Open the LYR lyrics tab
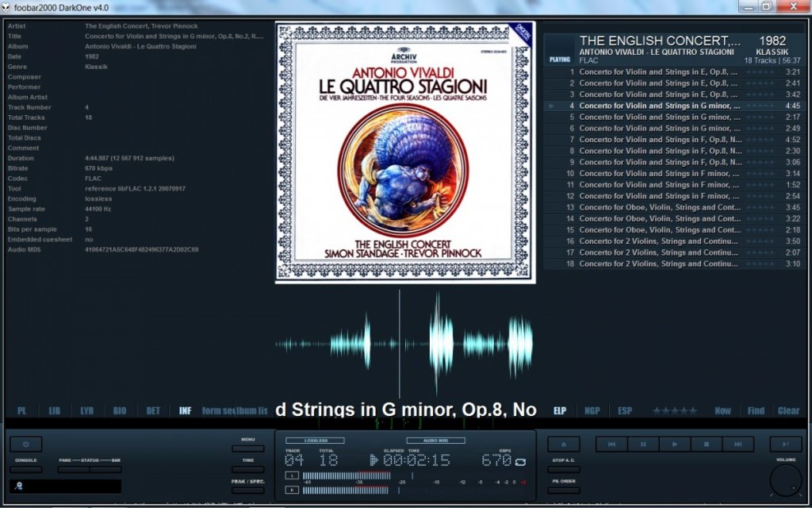The width and height of the screenshot is (812, 508). (87, 410)
